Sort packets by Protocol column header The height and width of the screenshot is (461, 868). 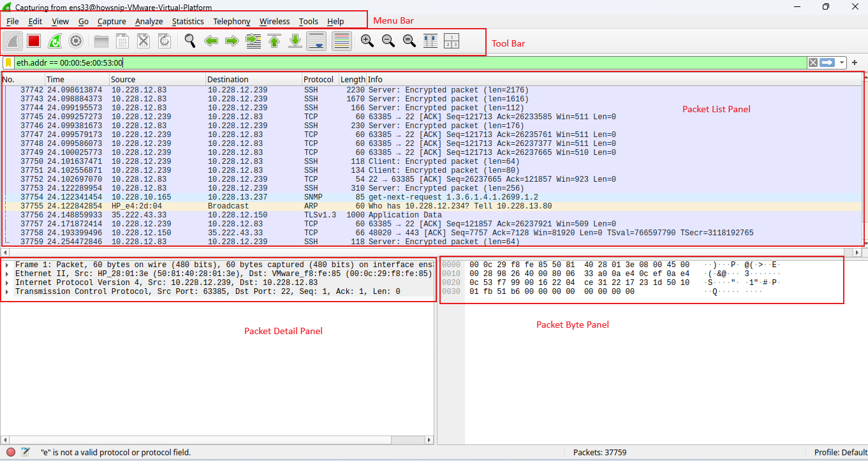[x=320, y=80]
